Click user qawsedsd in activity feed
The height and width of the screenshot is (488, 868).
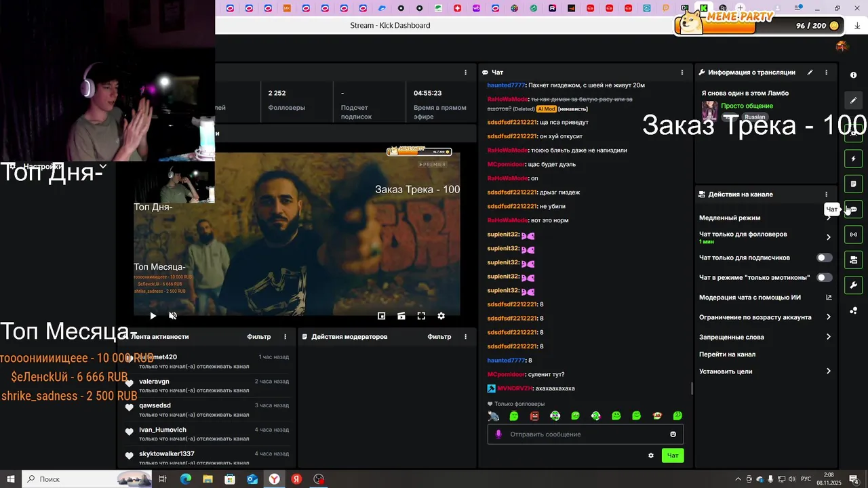pos(155,405)
